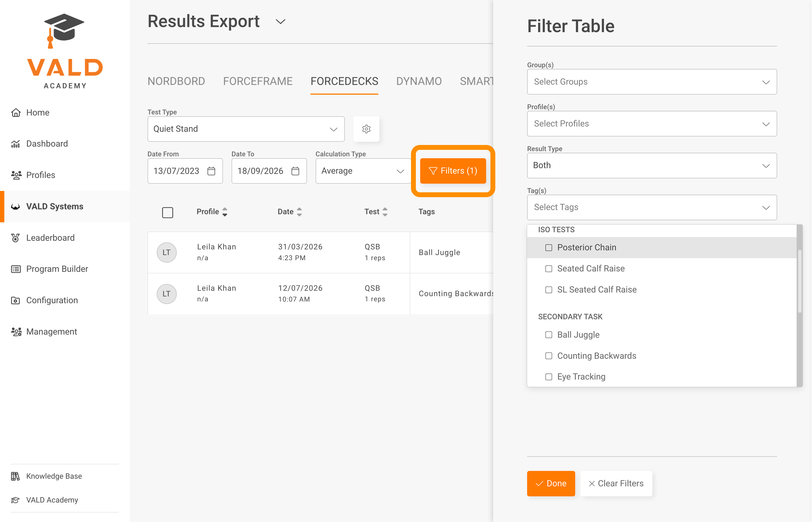
Task: Click the VALD Systems sidebar icon
Action: click(16, 206)
